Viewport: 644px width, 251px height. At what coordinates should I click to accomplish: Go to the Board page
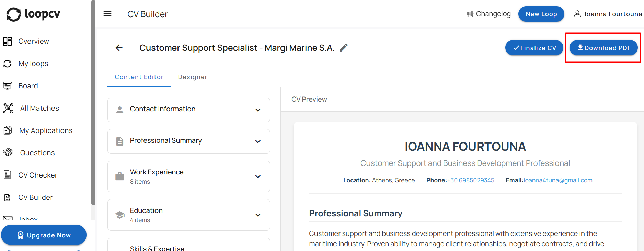point(28,86)
